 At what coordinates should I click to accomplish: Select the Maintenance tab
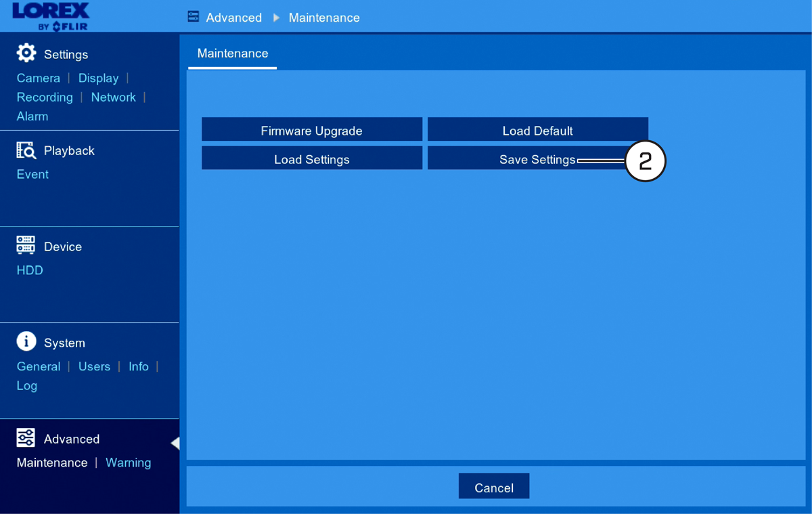(x=233, y=53)
